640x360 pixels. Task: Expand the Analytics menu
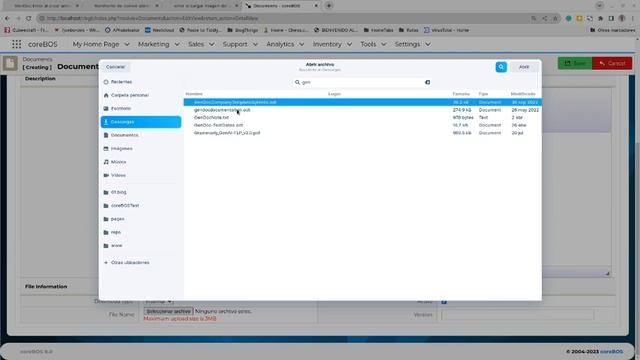[x=285, y=44]
